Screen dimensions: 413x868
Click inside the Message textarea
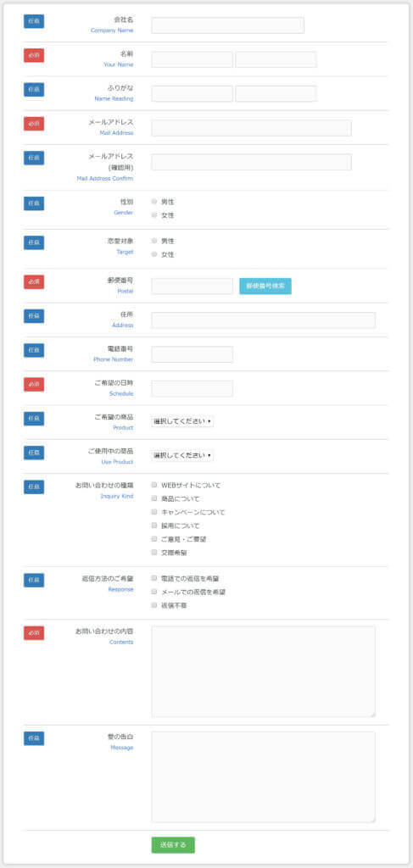(x=264, y=777)
